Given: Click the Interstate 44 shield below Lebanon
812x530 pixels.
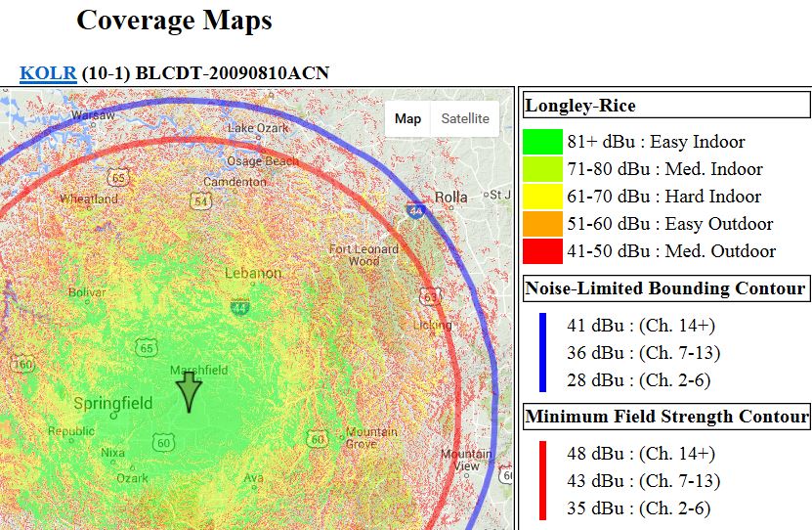Looking at the screenshot, I should coord(239,308).
